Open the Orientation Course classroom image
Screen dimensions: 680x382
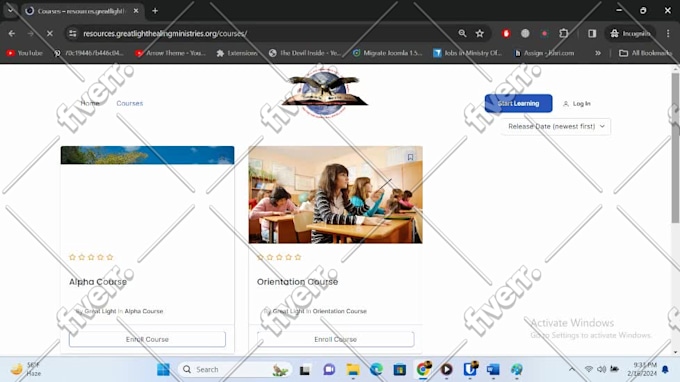coord(335,195)
